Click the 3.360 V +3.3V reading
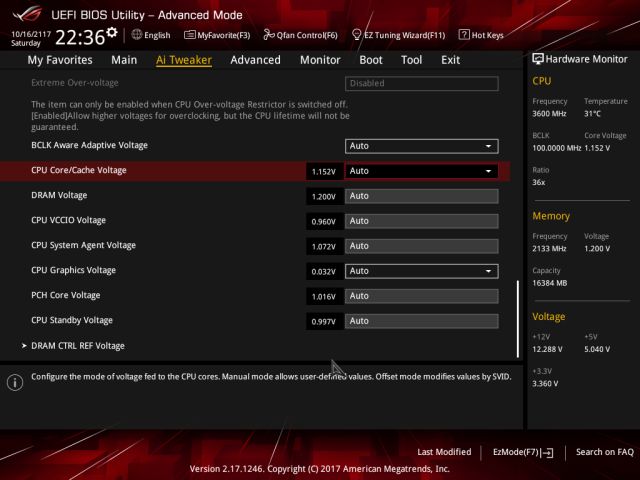The width and height of the screenshot is (640, 480). pos(545,384)
